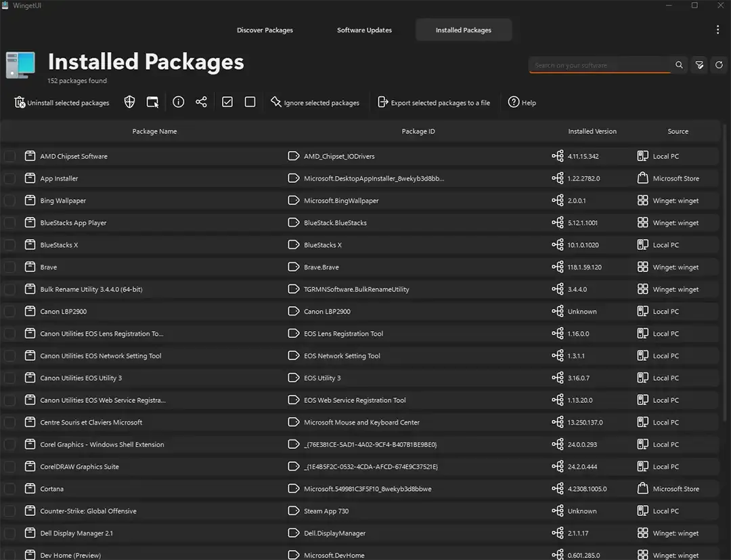Sort by Source column header

point(678,131)
